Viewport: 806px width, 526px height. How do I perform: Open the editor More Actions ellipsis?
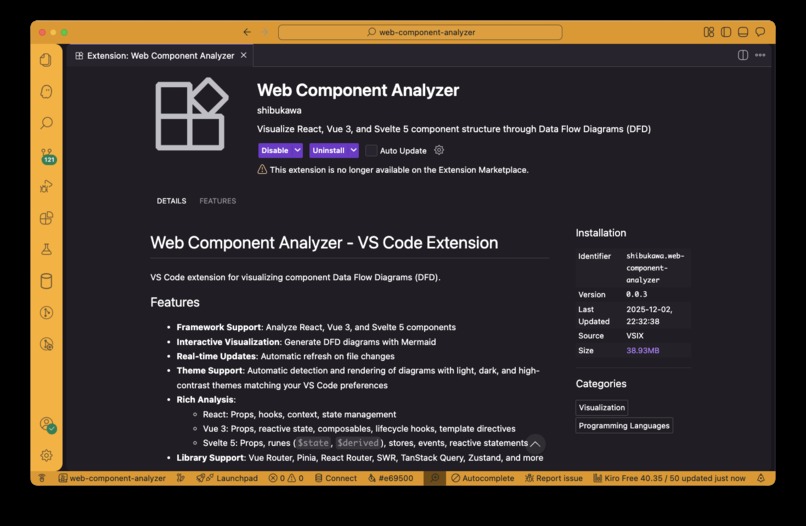[760, 55]
